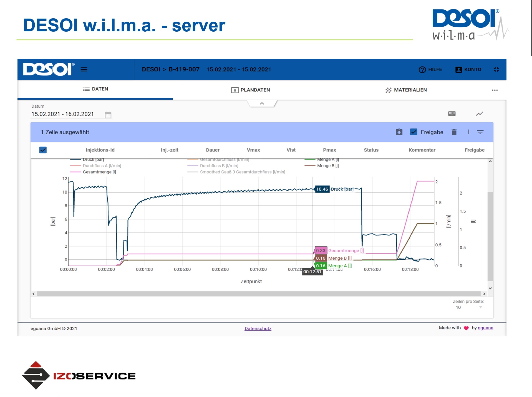The height and width of the screenshot is (397, 532).
Task: Toggle Gesamtmenge [l] legend entry
Action: [93, 172]
